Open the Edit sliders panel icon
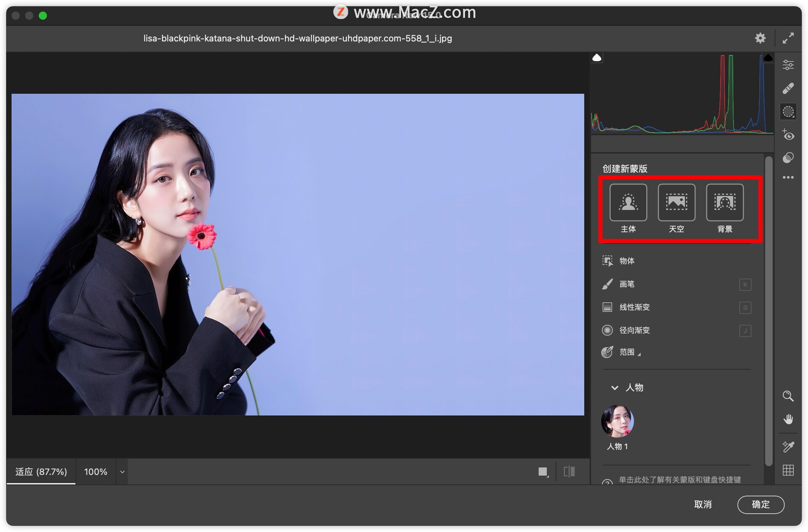Screen dimensions: 808x532 788,65
